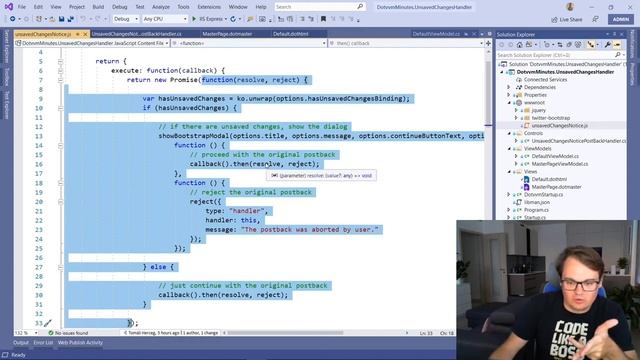Click the Properties wrench icon
The width and height of the screenshot is (640, 360).
coord(607,45)
